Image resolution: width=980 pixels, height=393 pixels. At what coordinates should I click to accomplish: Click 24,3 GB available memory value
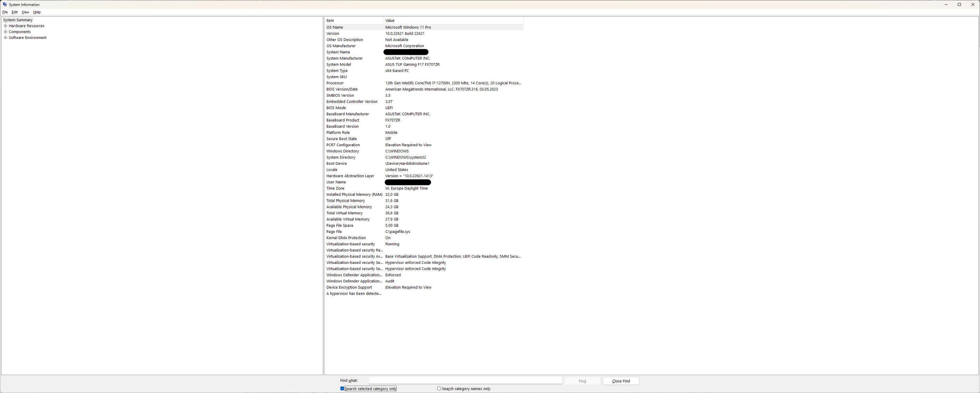click(392, 207)
